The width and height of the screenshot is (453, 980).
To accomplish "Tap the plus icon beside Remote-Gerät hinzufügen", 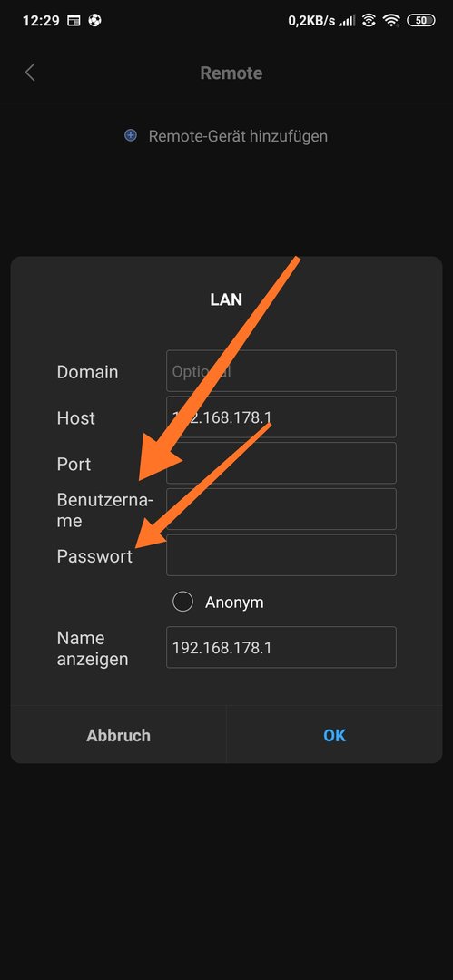I will (131, 135).
